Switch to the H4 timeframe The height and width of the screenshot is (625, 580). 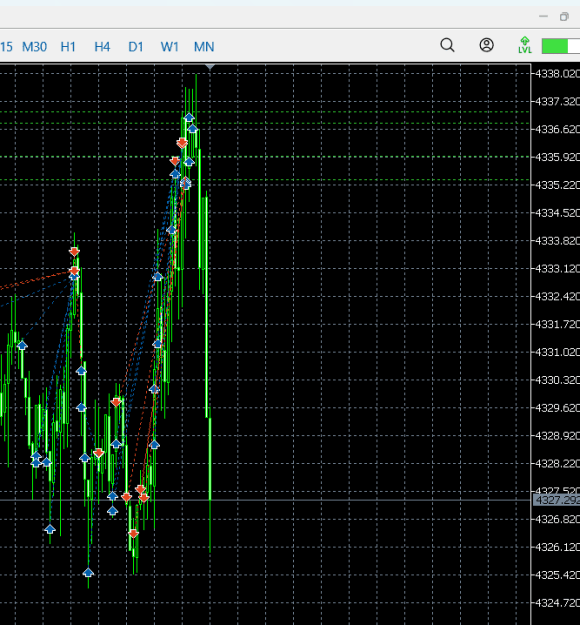pyautogui.click(x=102, y=47)
